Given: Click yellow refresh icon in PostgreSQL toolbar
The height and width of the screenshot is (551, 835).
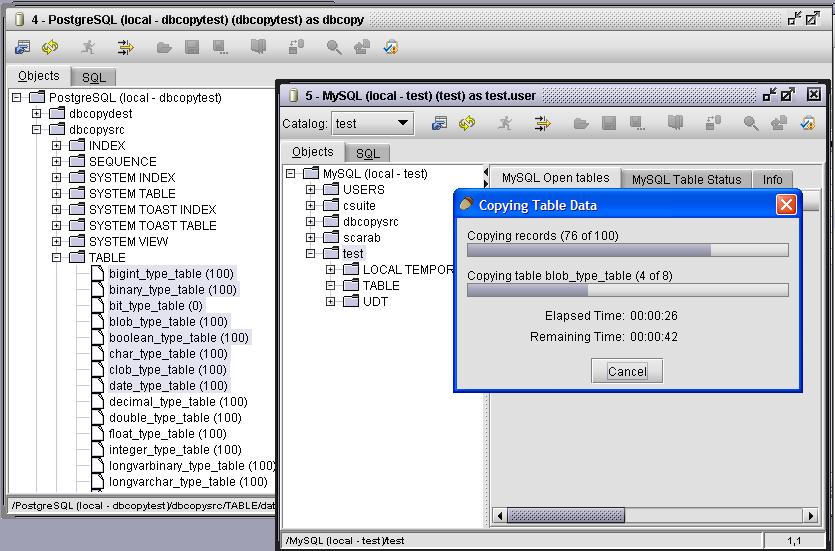Looking at the screenshot, I should 48,47.
